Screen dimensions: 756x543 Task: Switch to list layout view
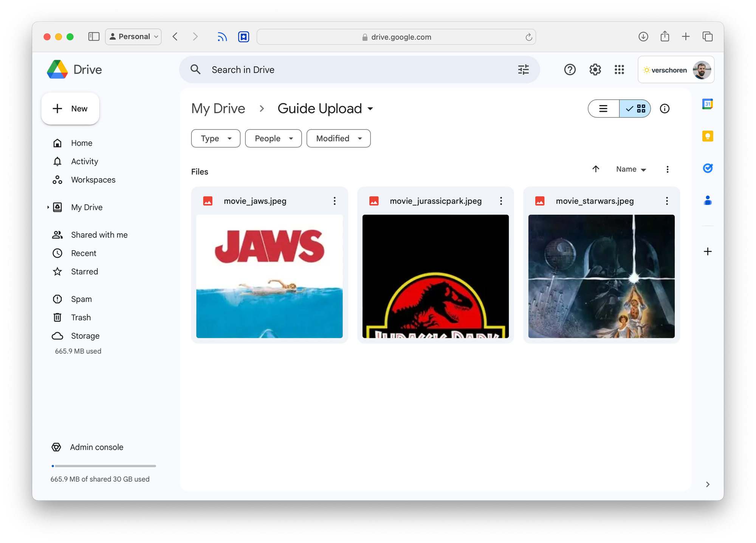pos(604,109)
